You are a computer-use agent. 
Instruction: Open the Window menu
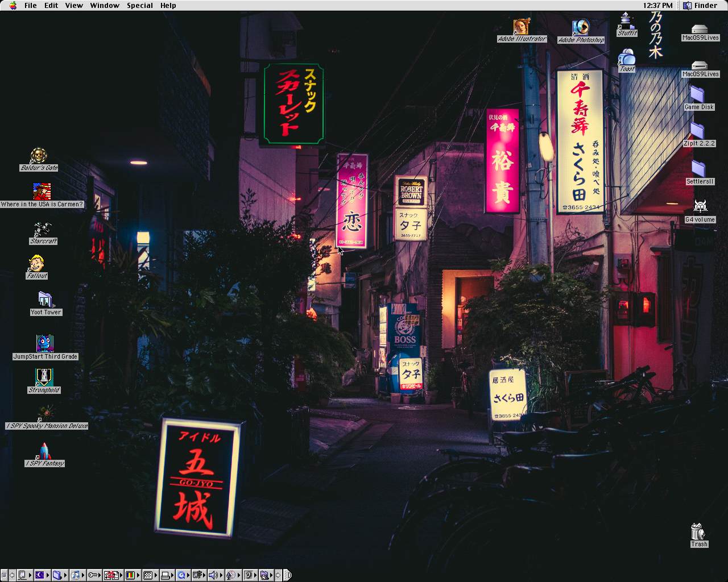click(105, 6)
